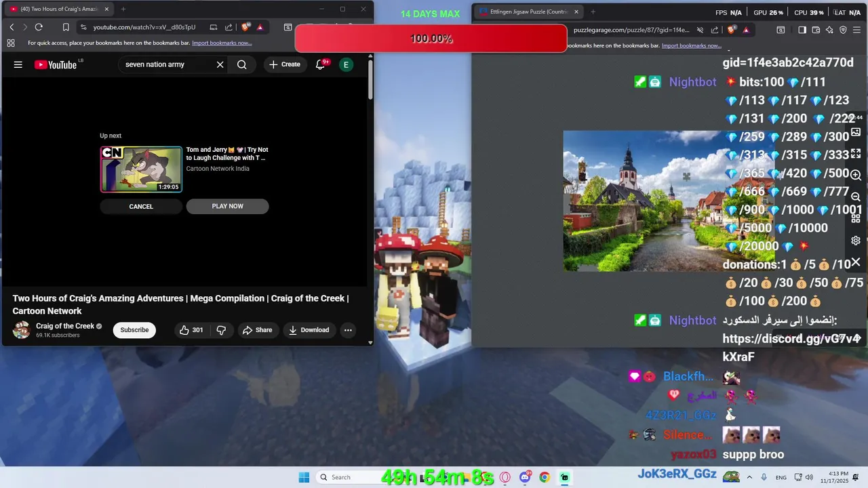Run the YouTube search magnifier
868x488 pixels.
tap(242, 64)
